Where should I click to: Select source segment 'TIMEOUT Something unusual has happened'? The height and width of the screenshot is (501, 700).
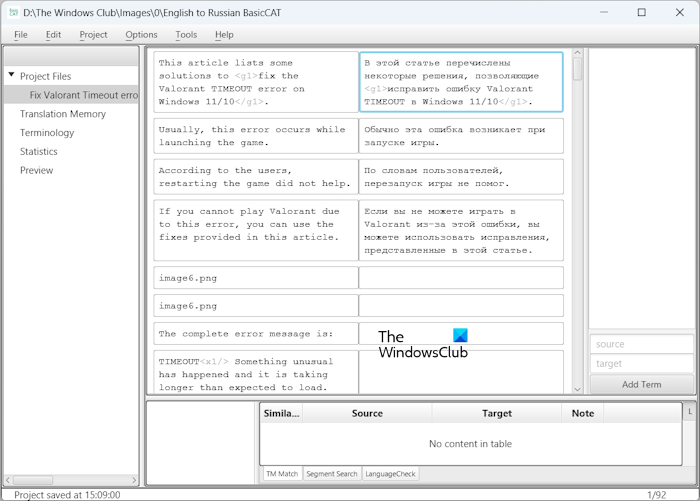click(256, 372)
